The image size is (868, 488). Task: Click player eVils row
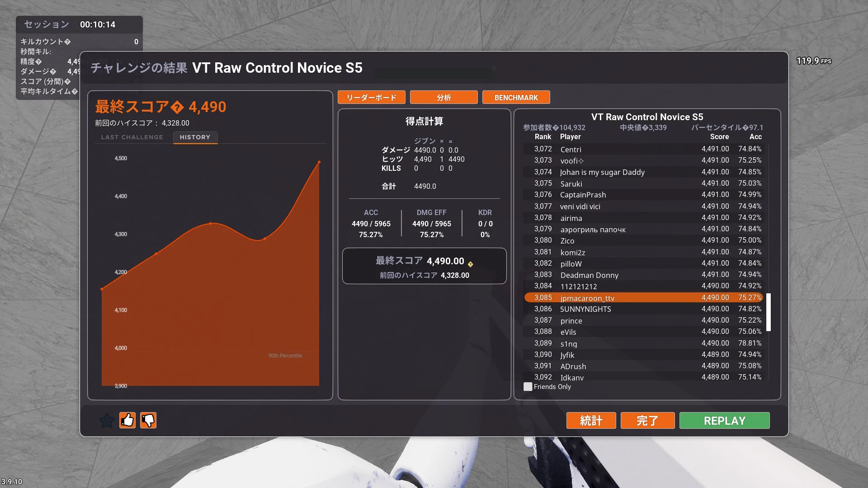click(643, 332)
